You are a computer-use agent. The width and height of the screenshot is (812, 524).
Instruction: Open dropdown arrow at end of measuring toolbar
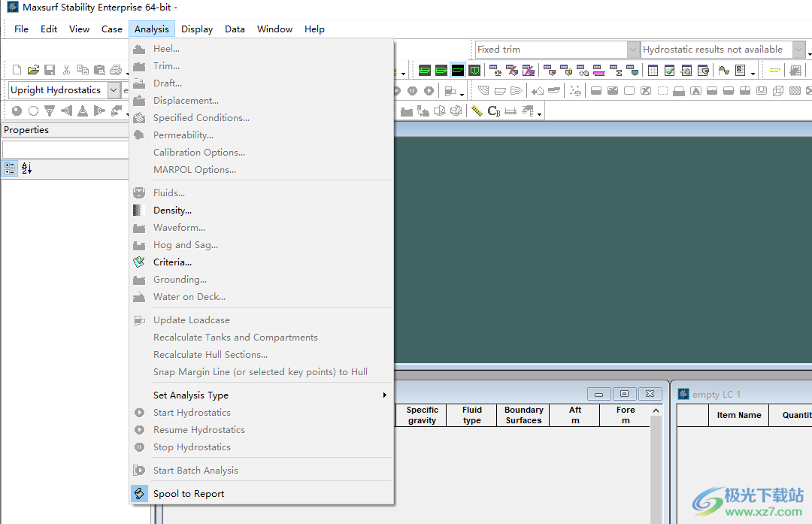[x=540, y=114]
